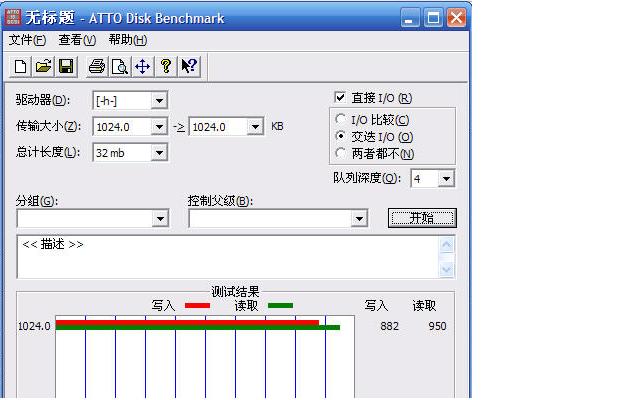Open the first 传输大小 dropdown
Viewport: 640px width, 400px height.
(x=159, y=127)
